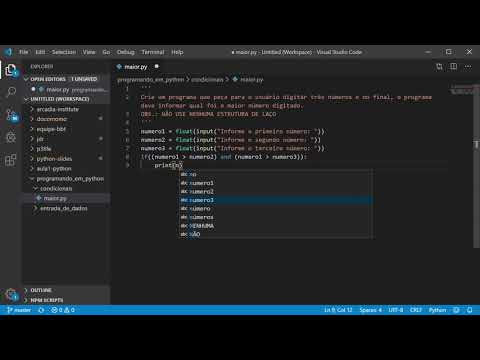The width and height of the screenshot is (480, 360).
Task: Select the maior.py editor tab
Action: 138,67
